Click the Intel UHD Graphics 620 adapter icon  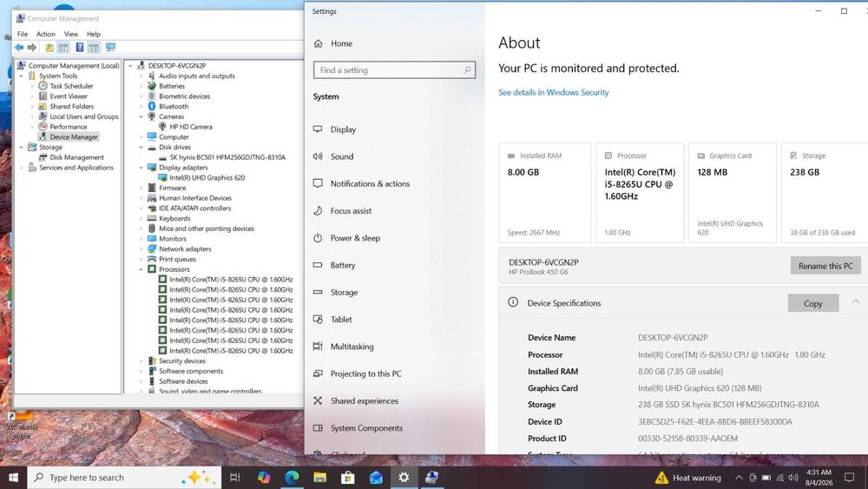pos(163,178)
